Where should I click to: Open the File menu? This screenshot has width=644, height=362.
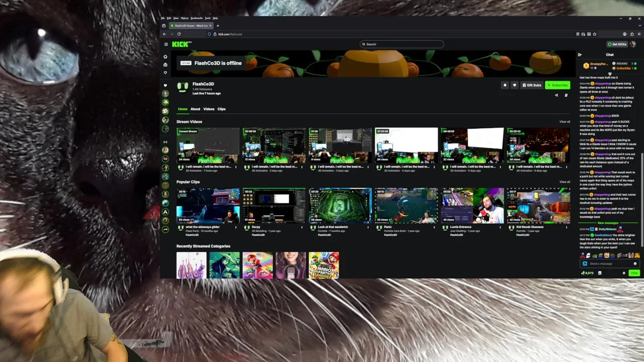click(x=163, y=18)
